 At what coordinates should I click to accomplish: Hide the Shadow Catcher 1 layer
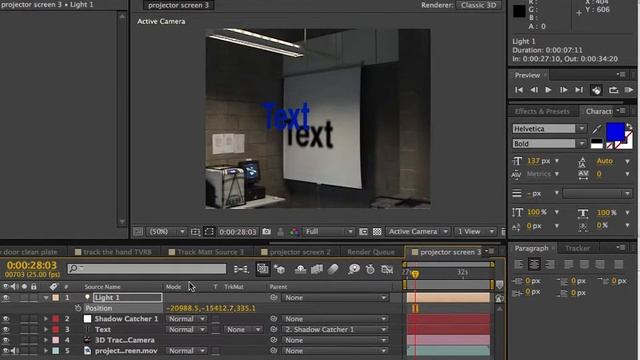click(x=6, y=319)
